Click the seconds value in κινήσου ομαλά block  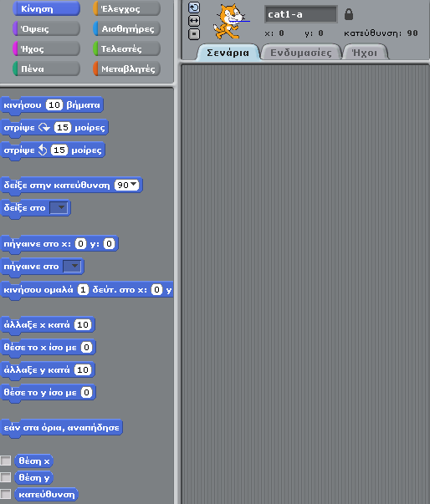(x=83, y=289)
